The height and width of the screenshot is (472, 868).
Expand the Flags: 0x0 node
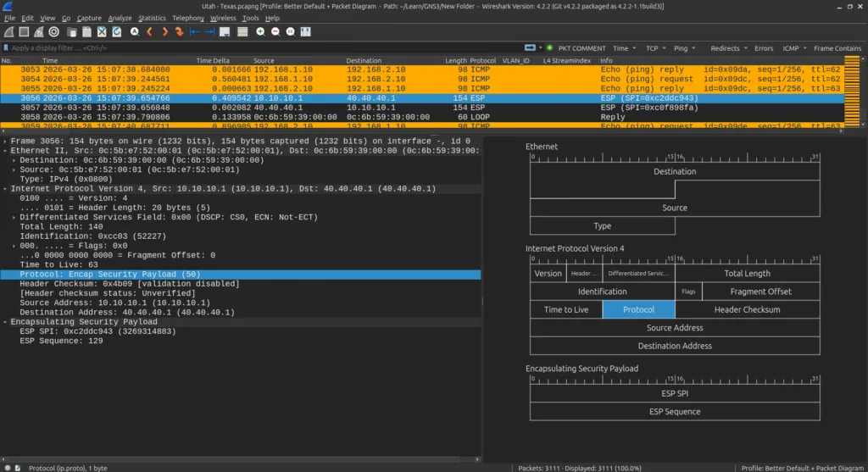coord(14,246)
